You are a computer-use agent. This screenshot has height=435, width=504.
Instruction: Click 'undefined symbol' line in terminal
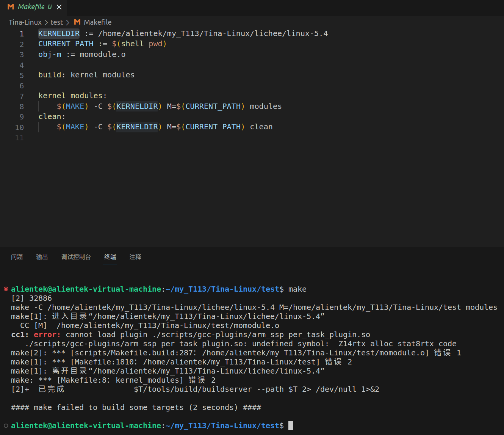point(241,344)
